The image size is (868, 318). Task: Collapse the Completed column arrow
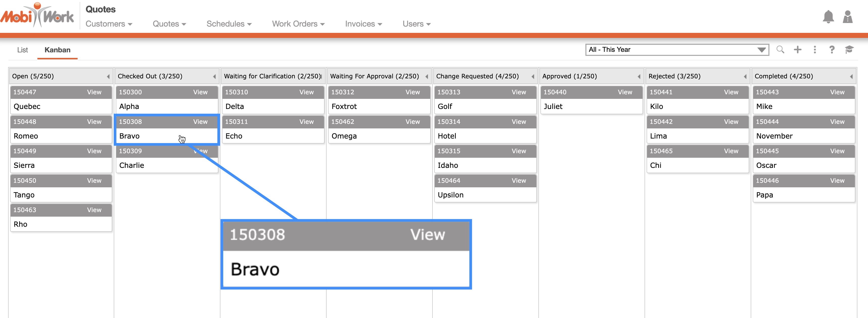[851, 77]
